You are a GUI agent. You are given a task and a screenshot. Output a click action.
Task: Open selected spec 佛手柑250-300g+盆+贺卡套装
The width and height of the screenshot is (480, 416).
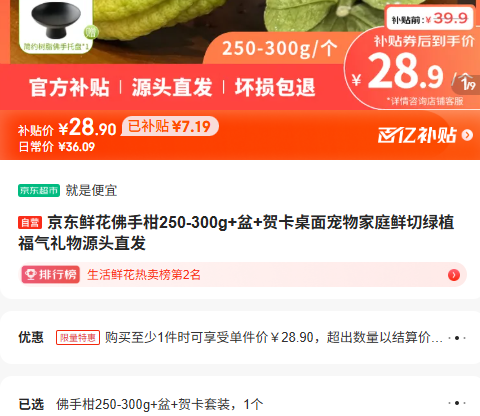[x=159, y=404]
